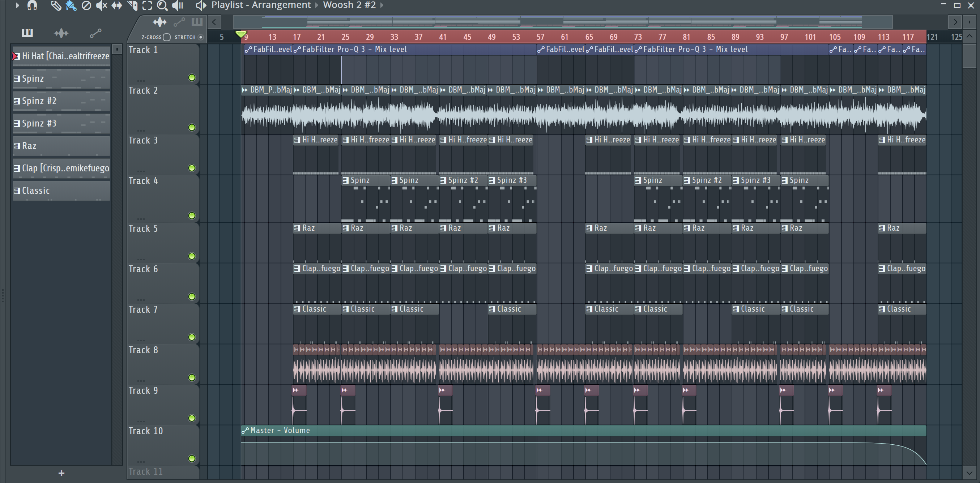Click the Track 3 header label
The image size is (980, 483).
(x=143, y=140)
